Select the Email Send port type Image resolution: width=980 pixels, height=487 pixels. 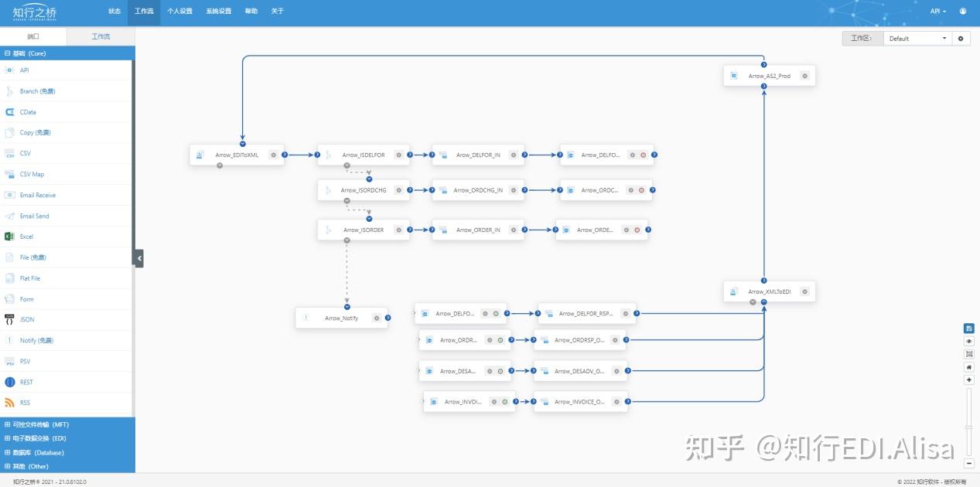point(29,216)
